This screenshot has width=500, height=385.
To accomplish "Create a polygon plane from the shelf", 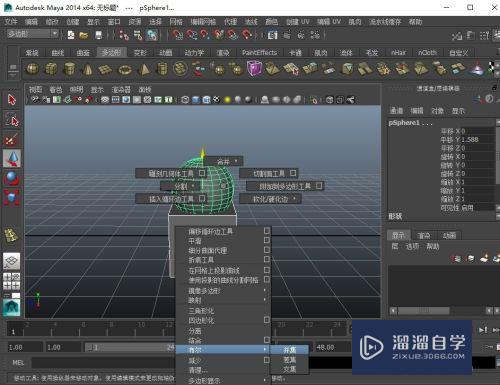I will [x=105, y=69].
